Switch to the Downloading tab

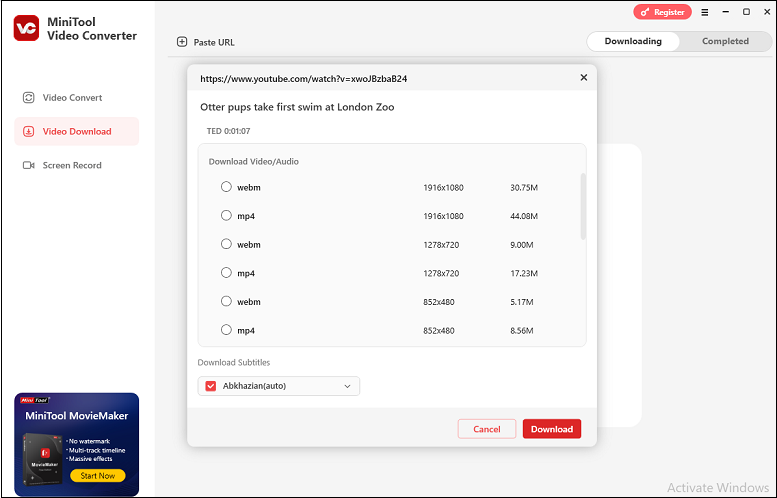633,41
